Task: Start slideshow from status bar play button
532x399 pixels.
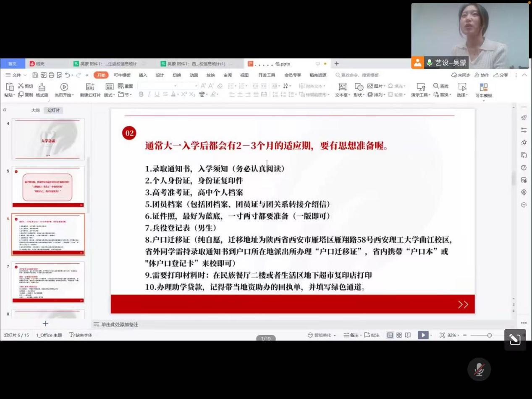Action: coord(423,335)
